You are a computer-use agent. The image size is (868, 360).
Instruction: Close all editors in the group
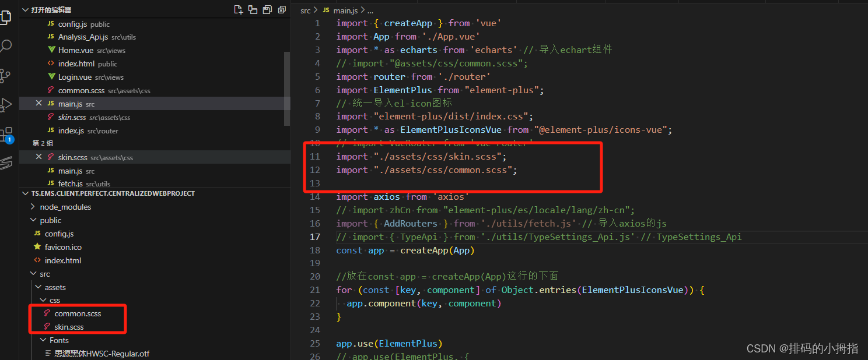pyautogui.click(x=282, y=9)
